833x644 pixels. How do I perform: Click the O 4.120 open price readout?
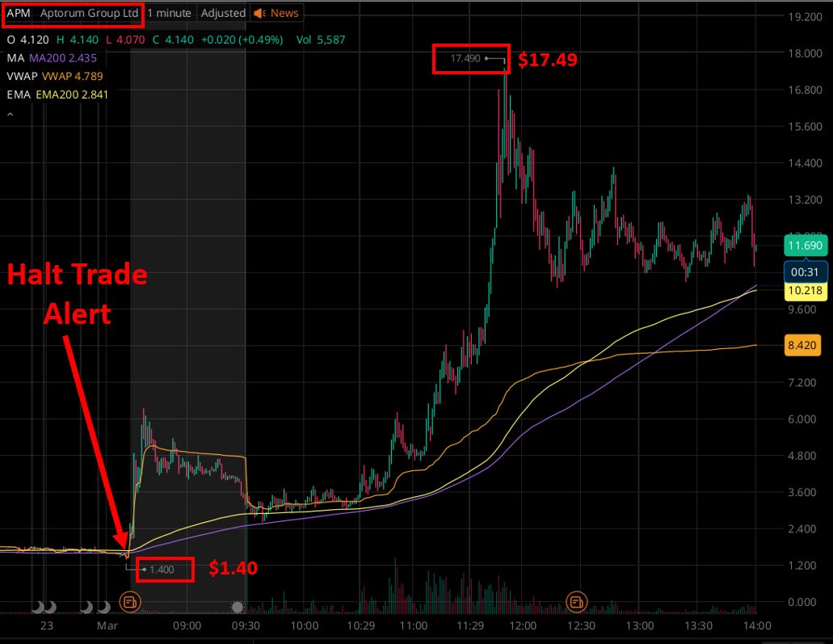(27, 40)
